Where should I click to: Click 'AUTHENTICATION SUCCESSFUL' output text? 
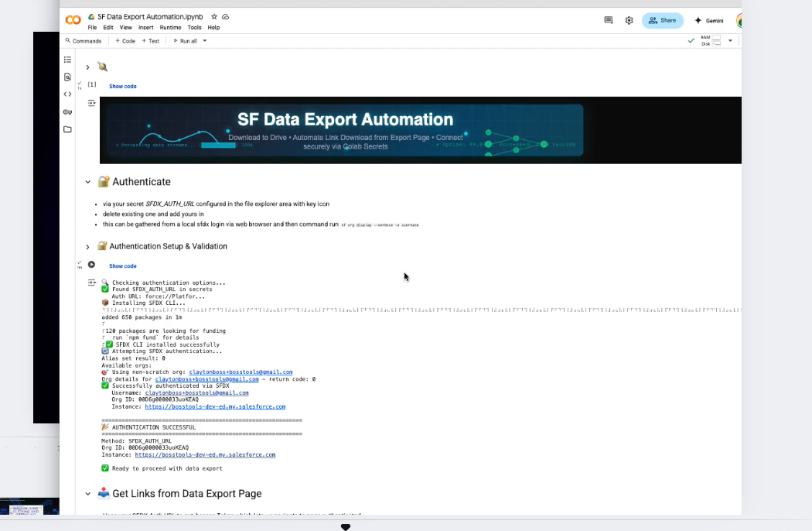pos(154,427)
